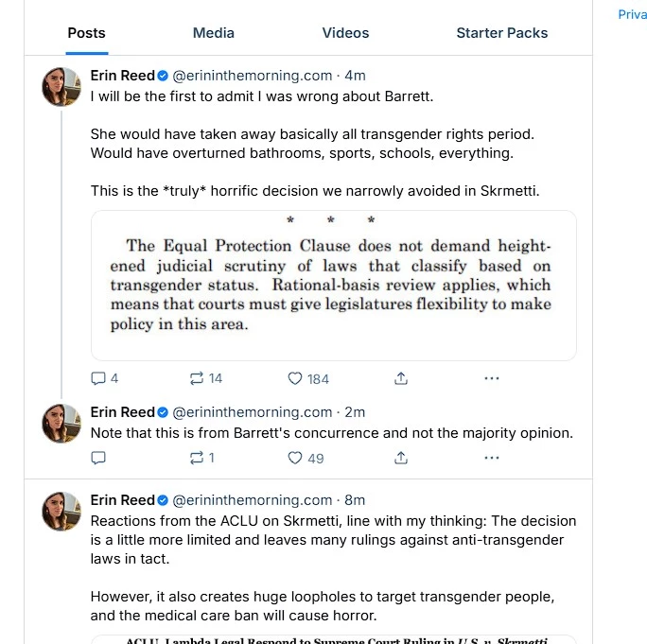
Task: Switch to the Media tab
Action: point(214,32)
